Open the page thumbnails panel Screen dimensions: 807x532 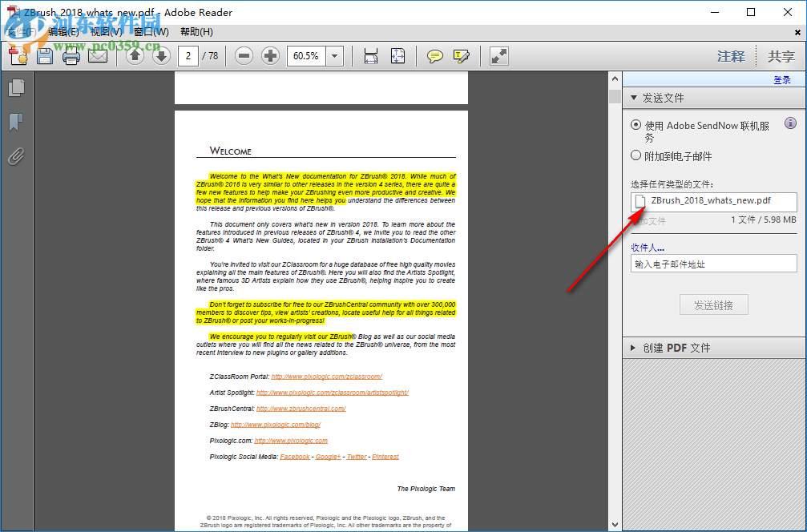tap(16, 88)
